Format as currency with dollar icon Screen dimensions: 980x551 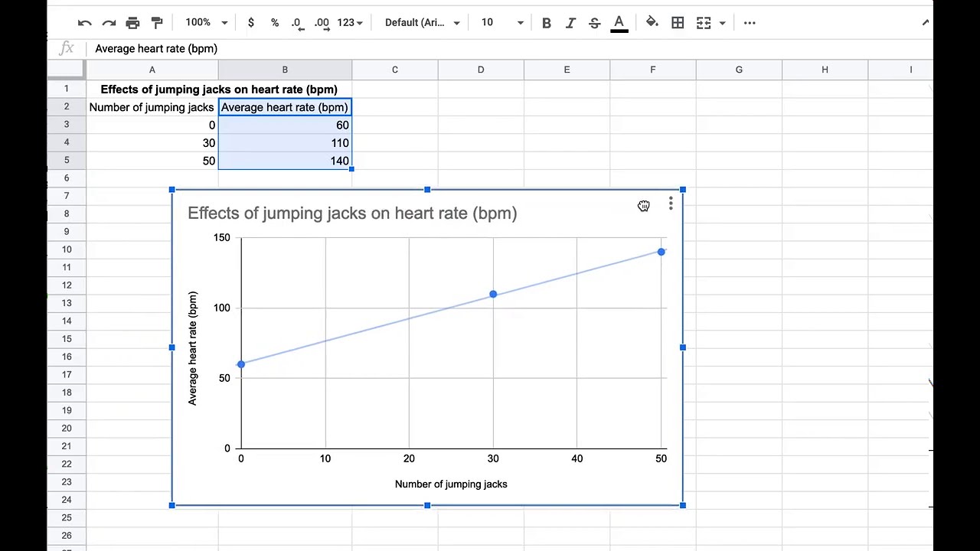(x=250, y=23)
